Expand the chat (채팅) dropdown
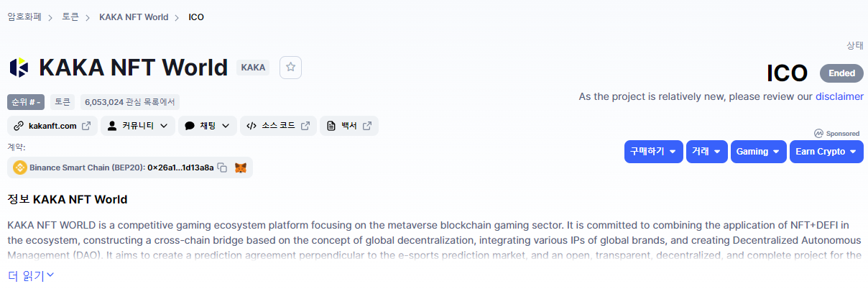 coord(208,126)
